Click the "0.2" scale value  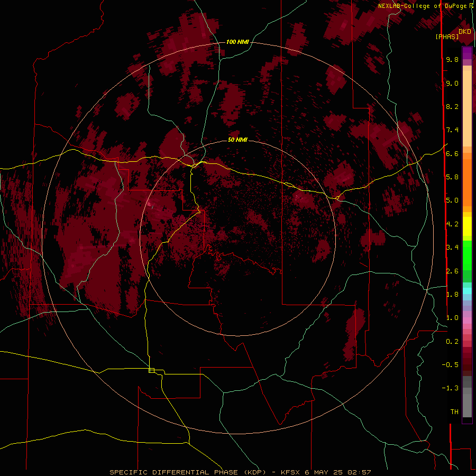(x=452, y=341)
